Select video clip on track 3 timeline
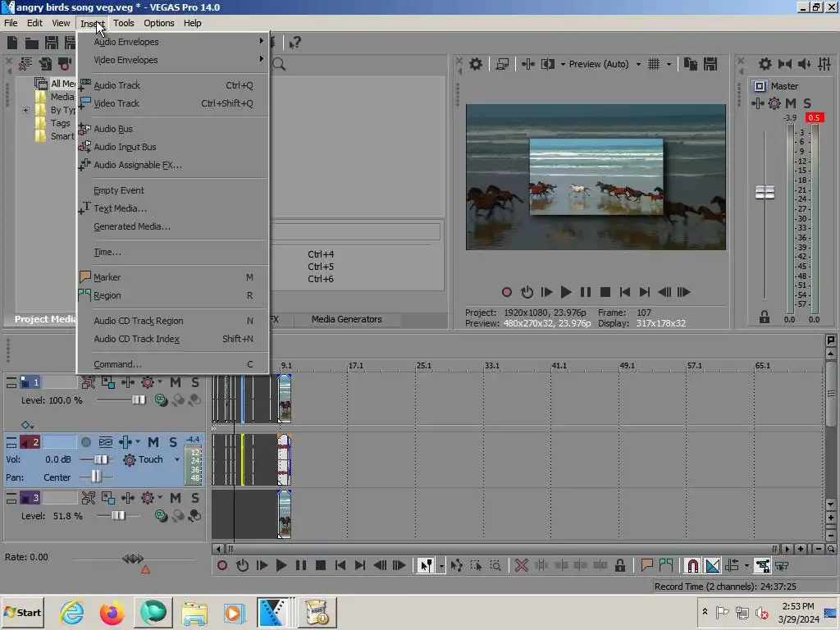 285,514
